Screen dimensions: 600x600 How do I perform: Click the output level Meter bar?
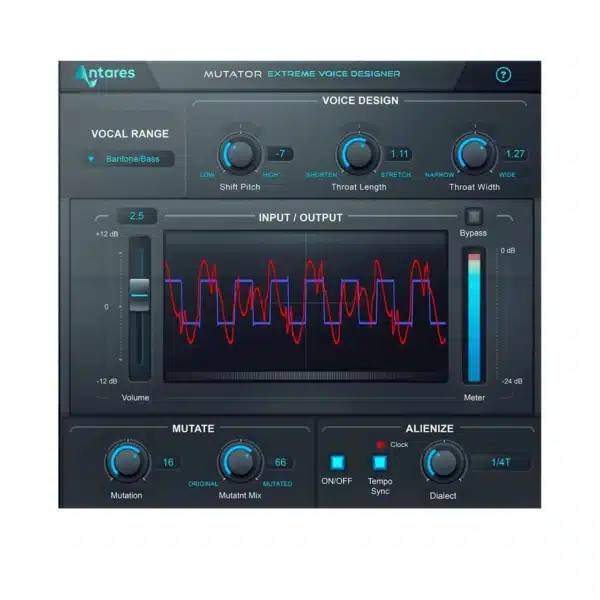pyautogui.click(x=474, y=316)
